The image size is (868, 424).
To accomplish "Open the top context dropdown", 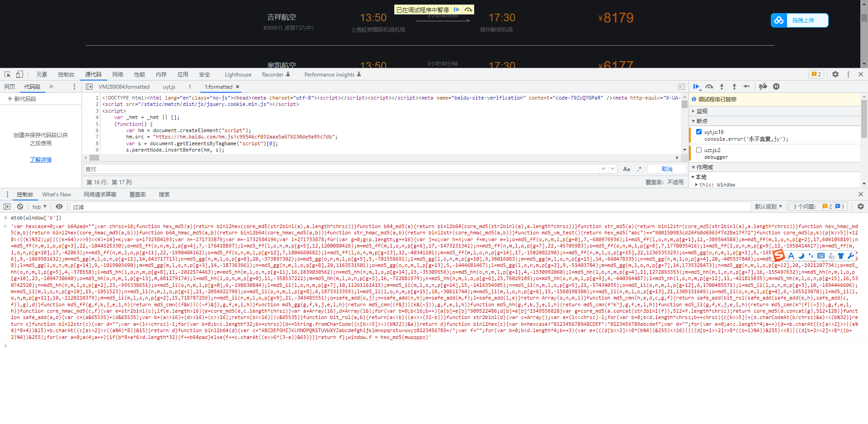I will [40, 206].
